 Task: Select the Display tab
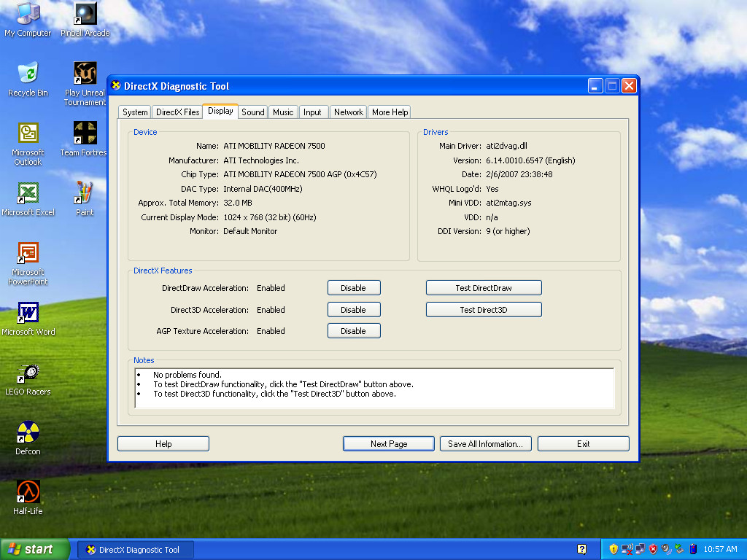coord(220,111)
